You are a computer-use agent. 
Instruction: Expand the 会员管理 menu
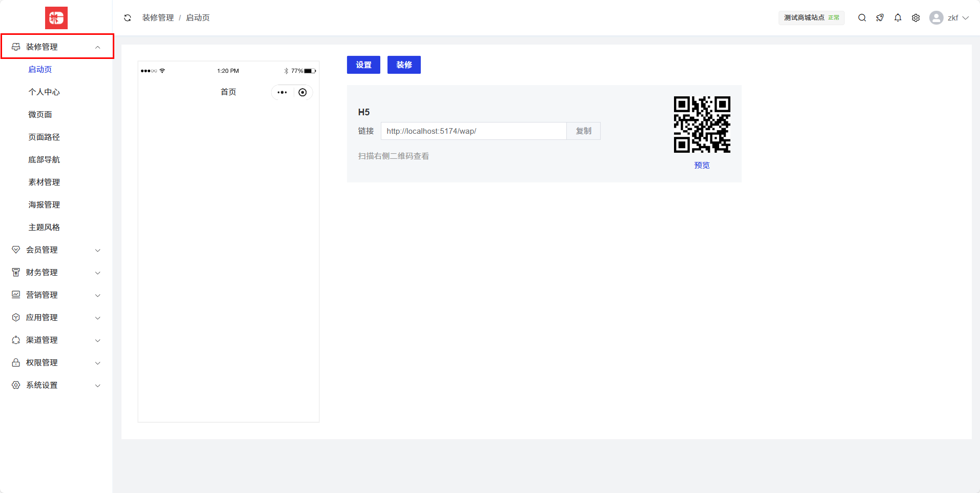pyautogui.click(x=56, y=250)
